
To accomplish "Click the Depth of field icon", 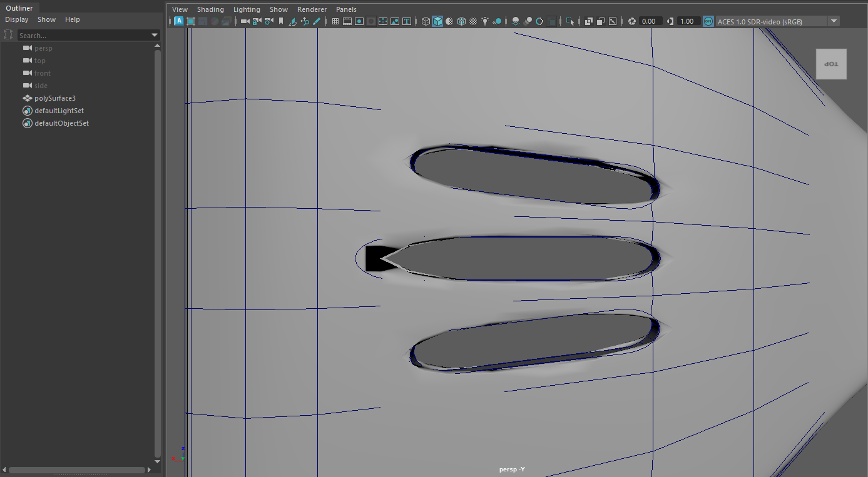I will coord(551,21).
